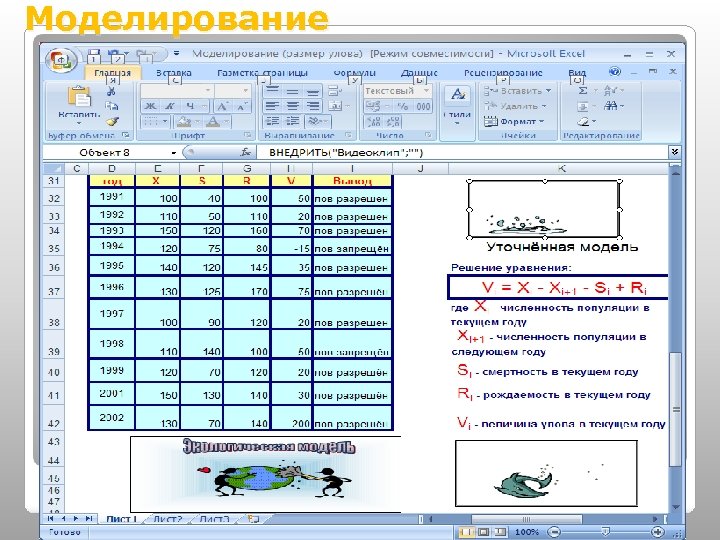This screenshot has height=540, width=720.
Task: Click the Format Painter brush icon
Action: coord(112,122)
